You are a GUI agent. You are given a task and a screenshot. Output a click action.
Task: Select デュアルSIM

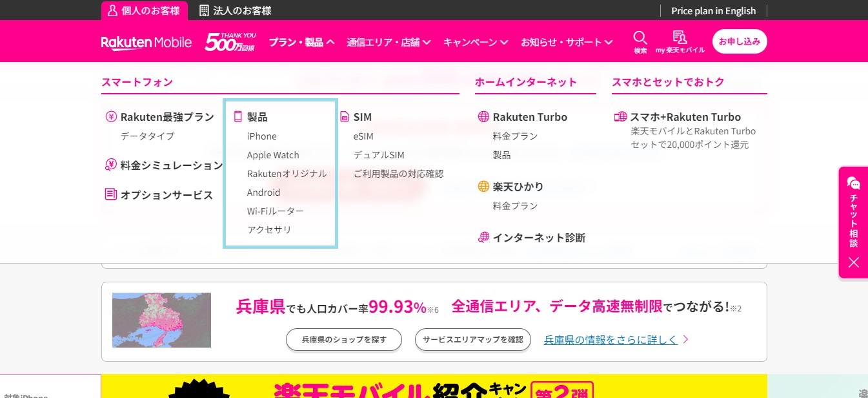coord(379,155)
